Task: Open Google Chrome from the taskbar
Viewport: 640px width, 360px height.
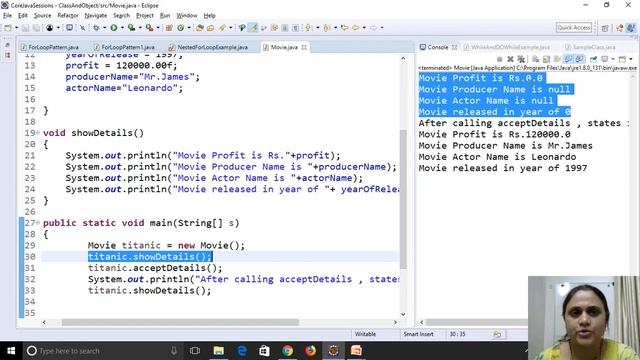Action: click(287, 351)
